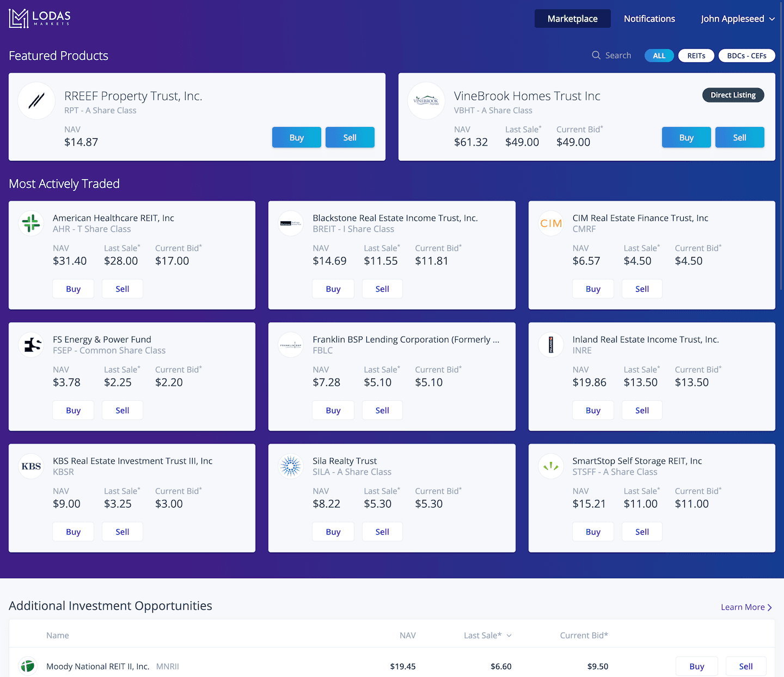Sell CIM Real Estate Finance Trust
Viewport: 784px width, 677px height.
[x=642, y=289]
